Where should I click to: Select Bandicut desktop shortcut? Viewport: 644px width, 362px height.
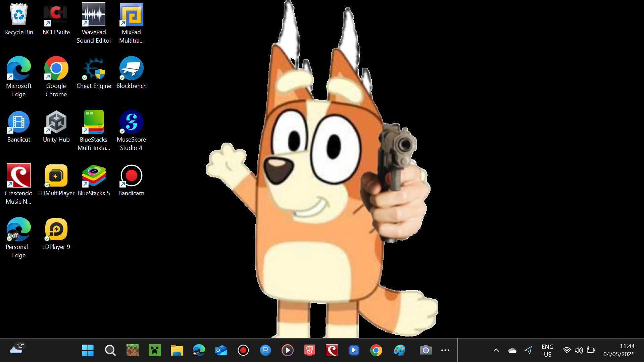click(19, 126)
